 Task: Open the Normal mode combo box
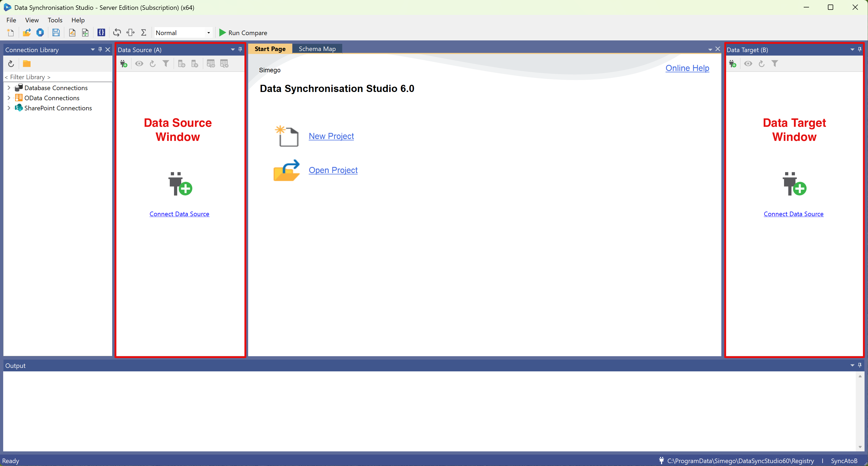click(183, 33)
